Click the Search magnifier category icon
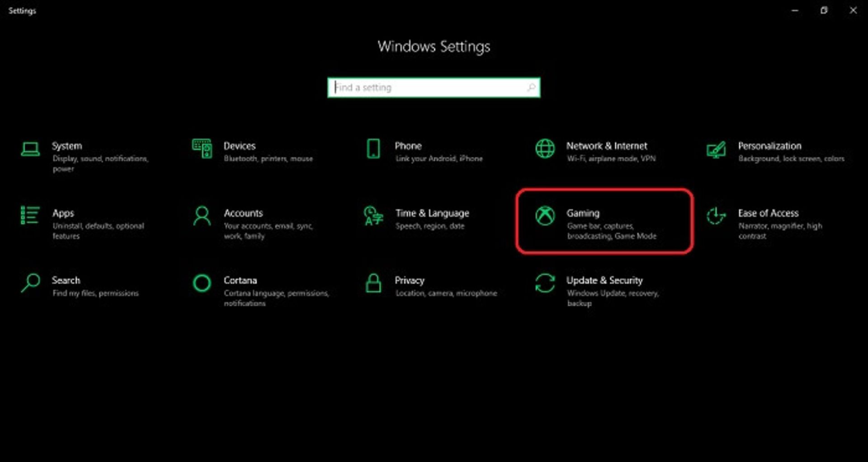The height and width of the screenshot is (462, 868). [x=30, y=283]
